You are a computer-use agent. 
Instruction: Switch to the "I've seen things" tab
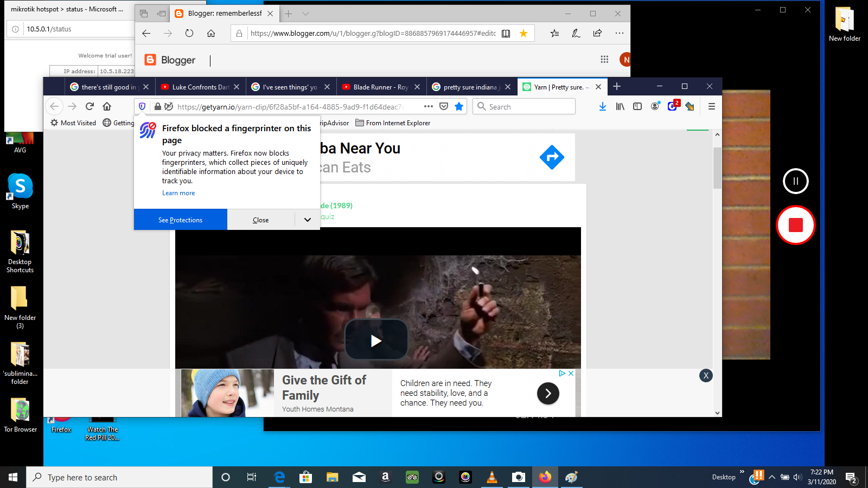pyautogui.click(x=291, y=87)
